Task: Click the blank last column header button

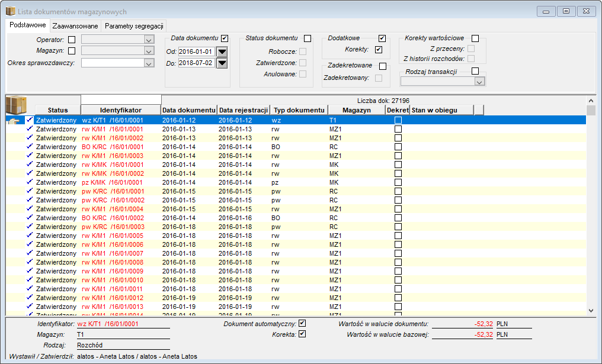Action: coord(479,110)
